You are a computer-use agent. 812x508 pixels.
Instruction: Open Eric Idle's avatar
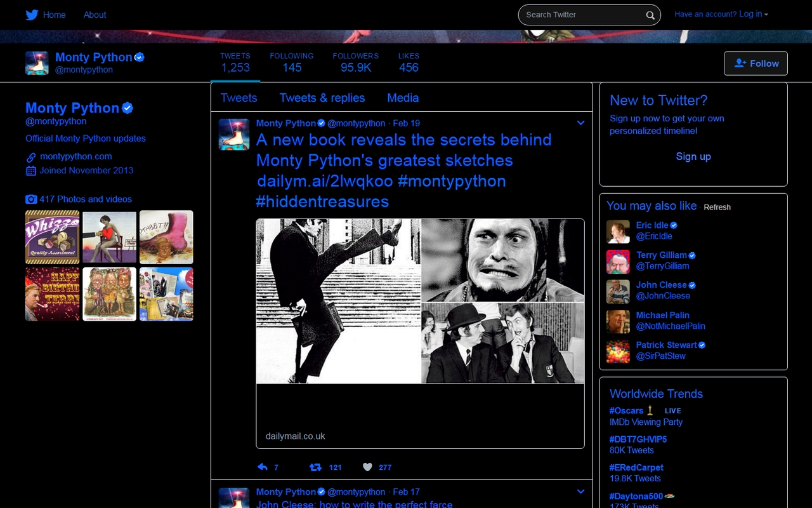618,232
